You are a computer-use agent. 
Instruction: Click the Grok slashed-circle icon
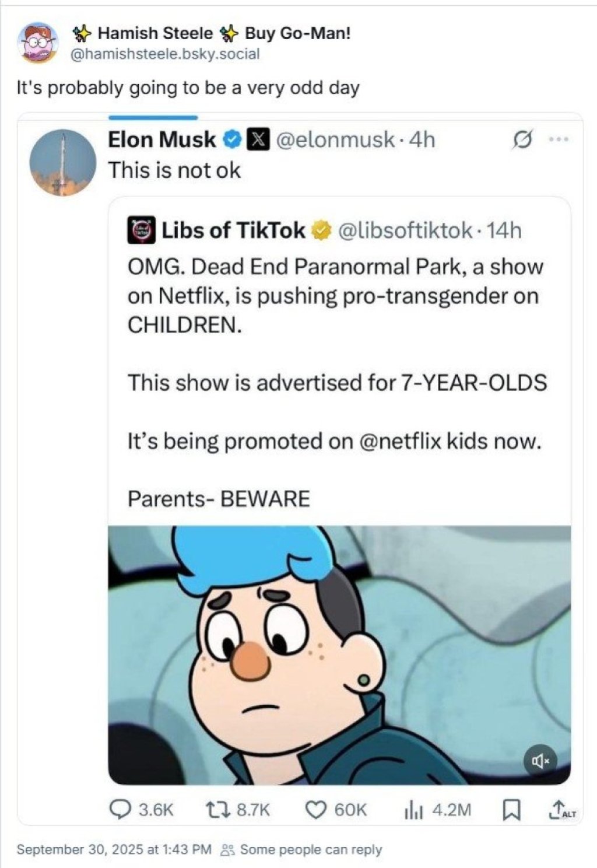[x=520, y=140]
